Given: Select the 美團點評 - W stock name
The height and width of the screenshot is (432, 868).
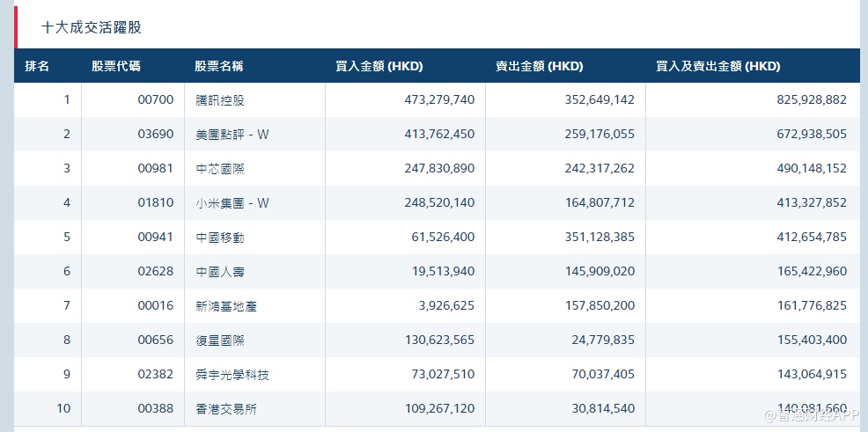Looking at the screenshot, I should click(x=232, y=135).
